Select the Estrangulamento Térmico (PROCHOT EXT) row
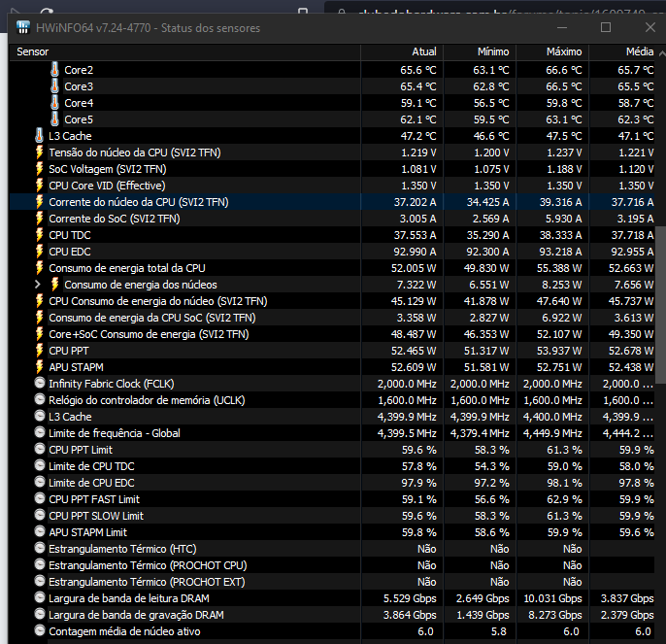Viewport: 666px width, 644px height. click(333, 582)
